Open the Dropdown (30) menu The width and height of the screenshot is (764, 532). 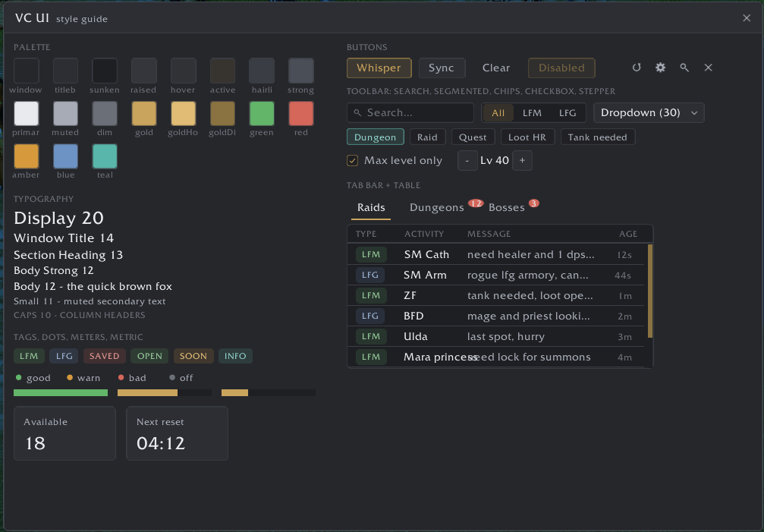click(649, 112)
